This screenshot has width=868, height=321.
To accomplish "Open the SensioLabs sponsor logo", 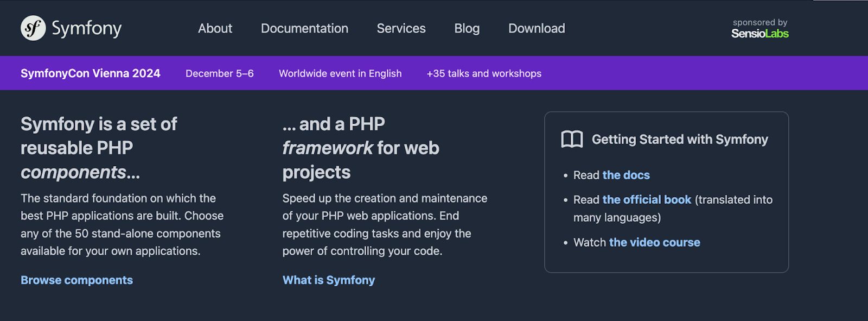I will pos(759,34).
